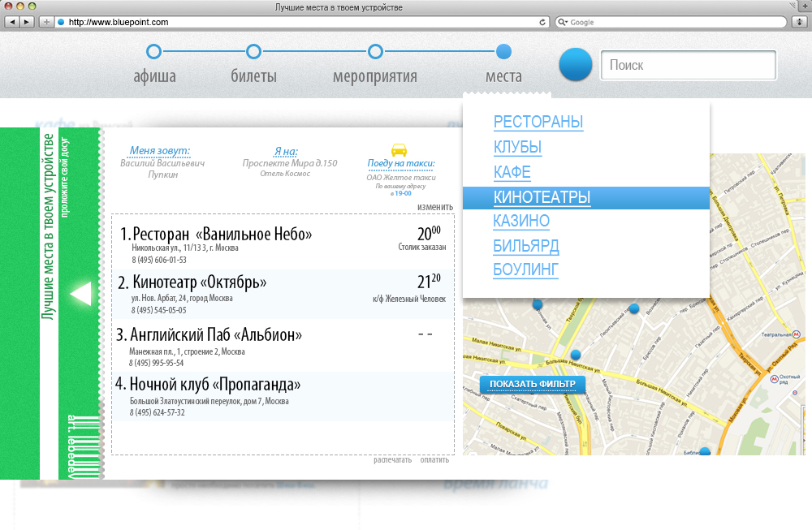This screenshot has height=530, width=812.
Task: Open the места dropdown menu
Action: (x=503, y=54)
